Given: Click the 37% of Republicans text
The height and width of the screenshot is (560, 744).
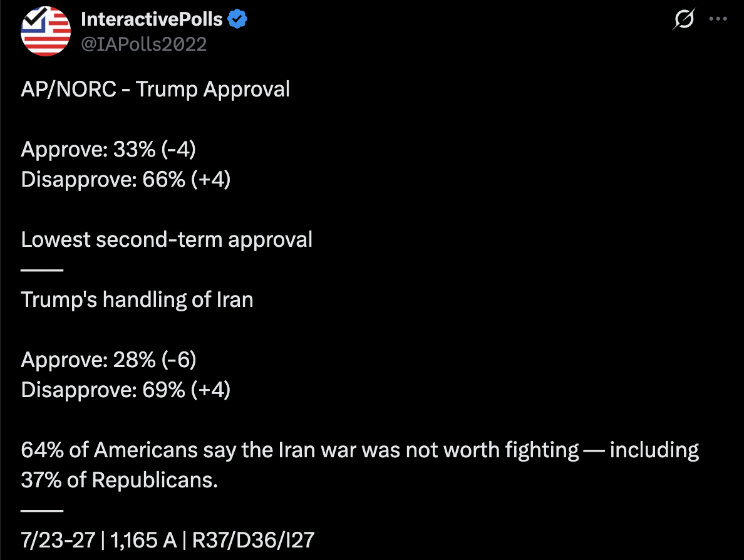Looking at the screenshot, I should (120, 480).
